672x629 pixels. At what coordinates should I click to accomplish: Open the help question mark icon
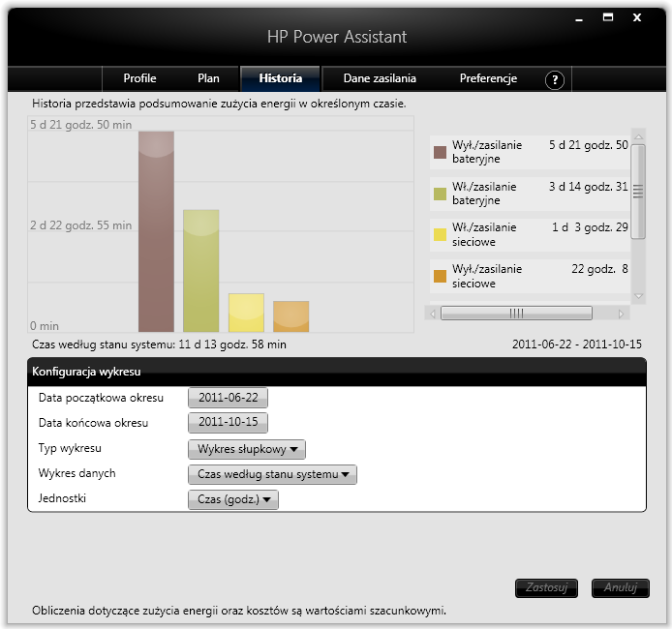[555, 79]
